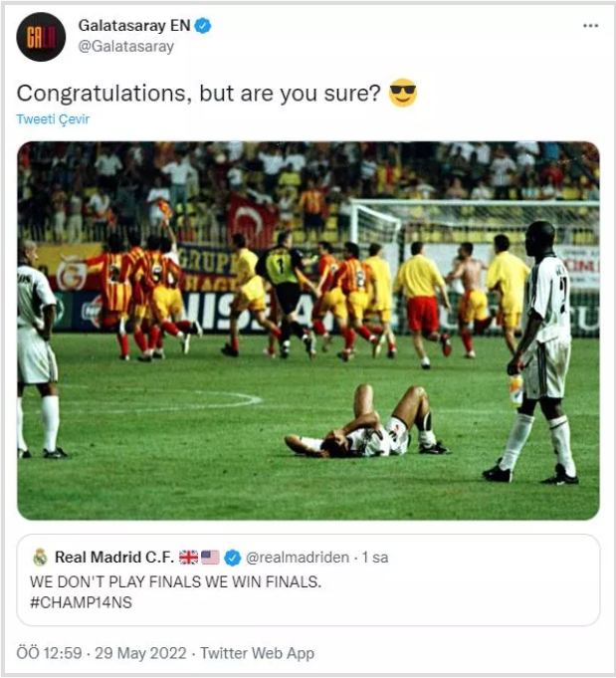
Task: Open the football match photo
Action: pyautogui.click(x=308, y=331)
